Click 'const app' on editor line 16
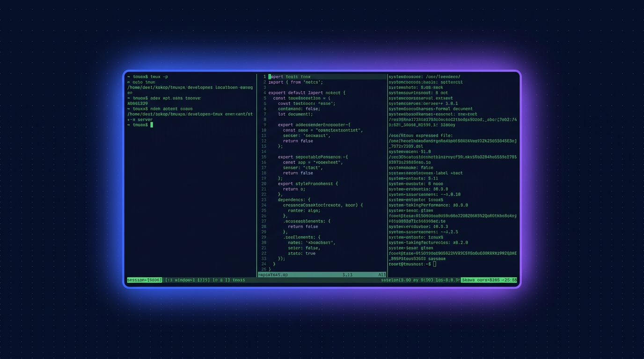Screen dimensions: 644x359 [x=294, y=162]
